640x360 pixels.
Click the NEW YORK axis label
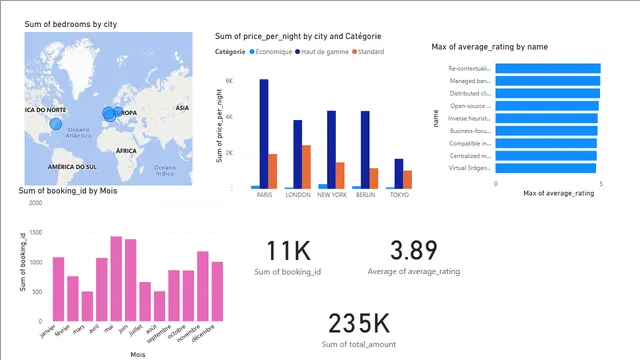pos(332,195)
